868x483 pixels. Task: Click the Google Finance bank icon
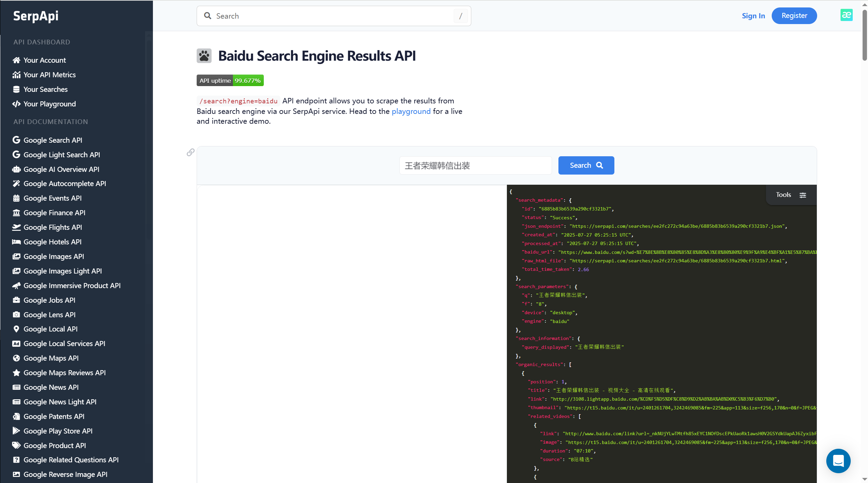[16, 213]
